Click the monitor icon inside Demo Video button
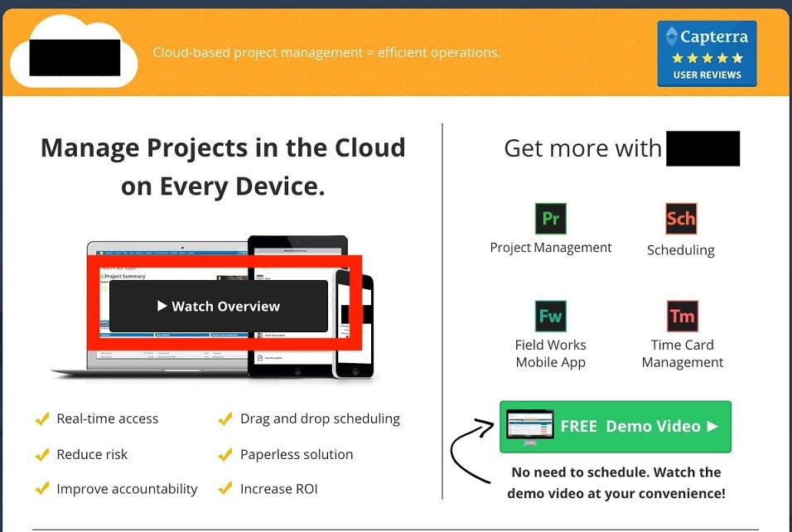Viewport: 792px width, 532px height. click(x=529, y=427)
